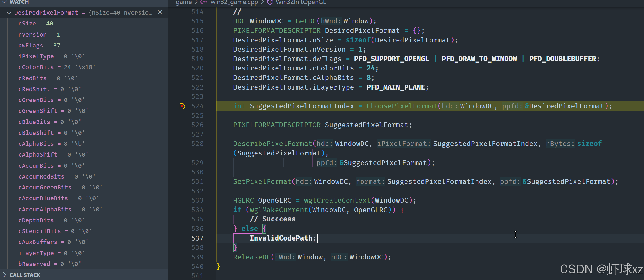Click PFD_MAIN_PLANE constant on line 522

click(x=396, y=87)
